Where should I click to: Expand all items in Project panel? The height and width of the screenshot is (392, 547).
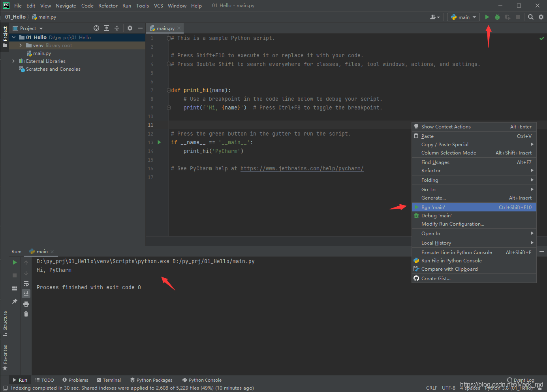pyautogui.click(x=107, y=28)
